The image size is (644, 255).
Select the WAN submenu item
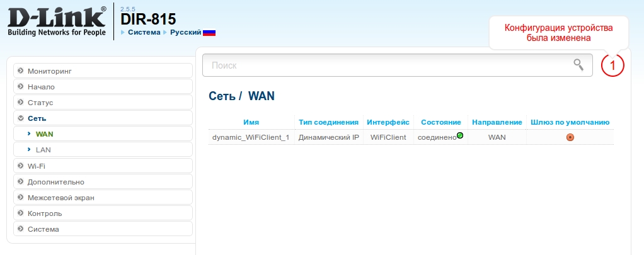pos(45,133)
